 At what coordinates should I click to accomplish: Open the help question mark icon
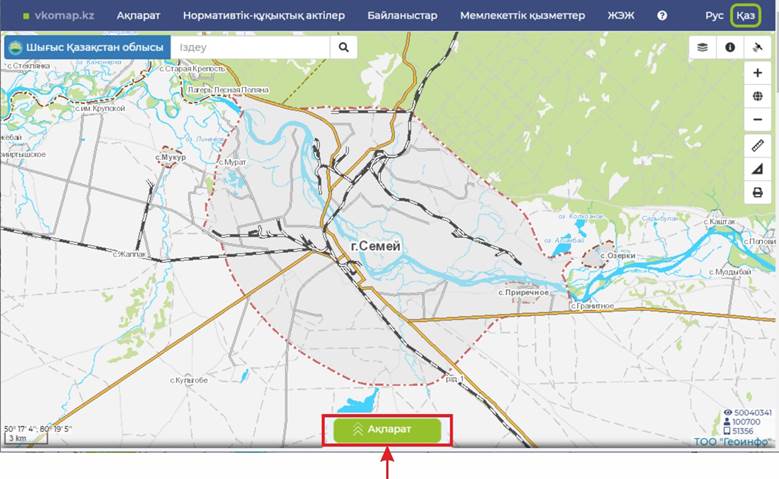point(662,16)
